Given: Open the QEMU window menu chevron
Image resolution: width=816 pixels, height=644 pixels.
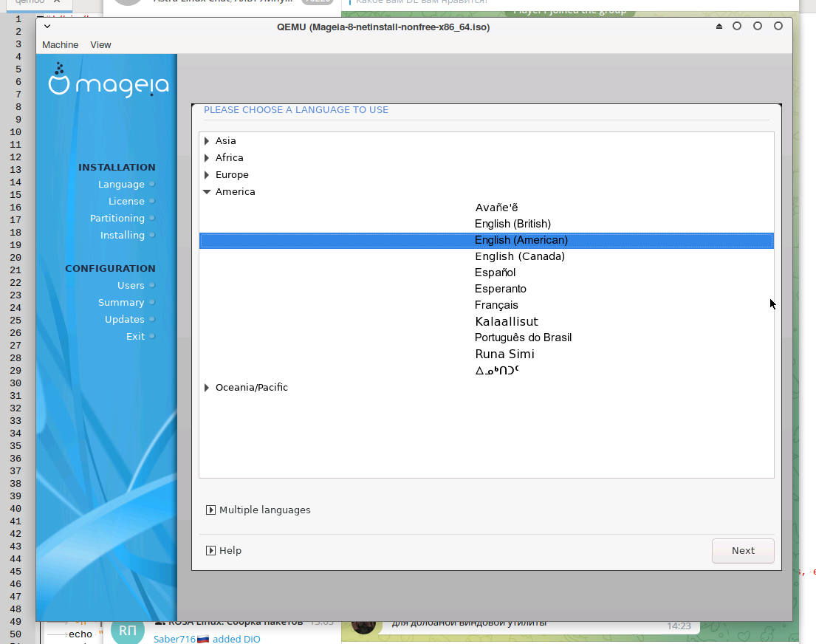Looking at the screenshot, I should tap(47, 26).
